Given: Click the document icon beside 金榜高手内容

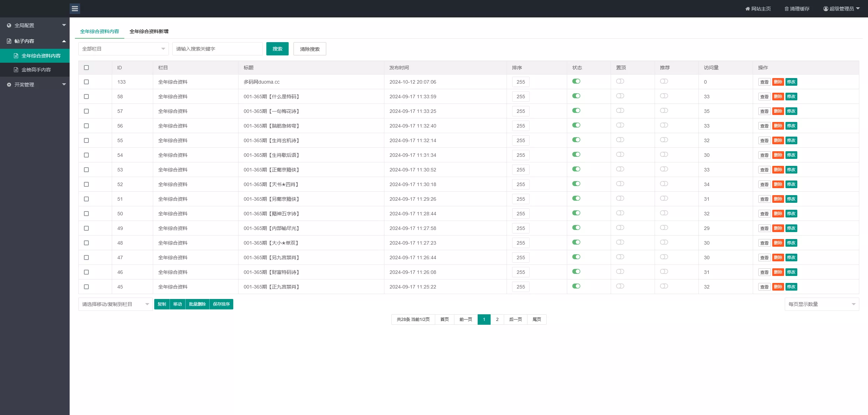Looking at the screenshot, I should click(16, 70).
